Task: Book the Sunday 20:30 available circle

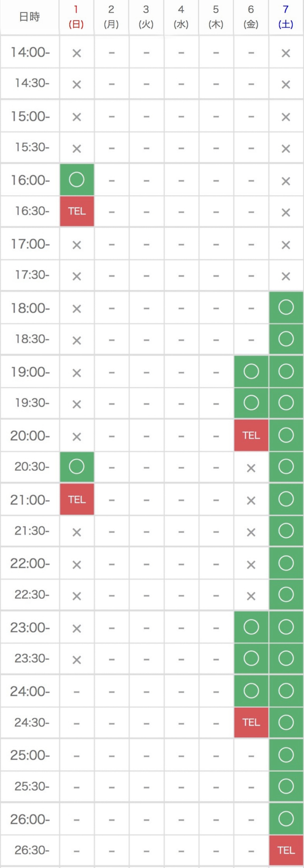Action: pos(77,467)
